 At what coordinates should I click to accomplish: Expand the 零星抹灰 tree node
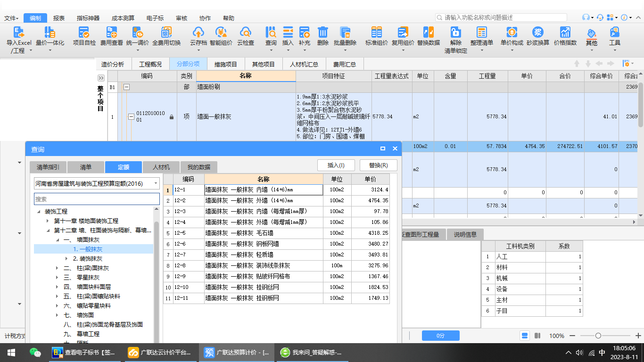pos(57,278)
